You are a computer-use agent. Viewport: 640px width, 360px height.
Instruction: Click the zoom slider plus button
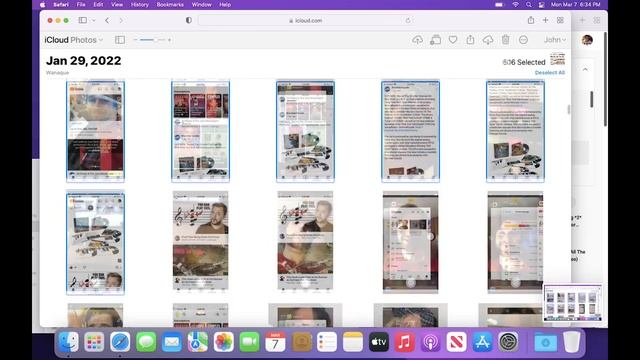pos(169,40)
